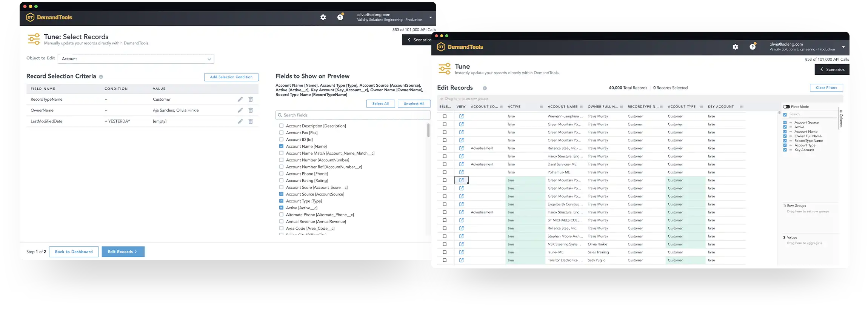This screenshot has height=313, width=868.
Task: Delete the LastModifiedDate condition via trash icon
Action: [251, 121]
